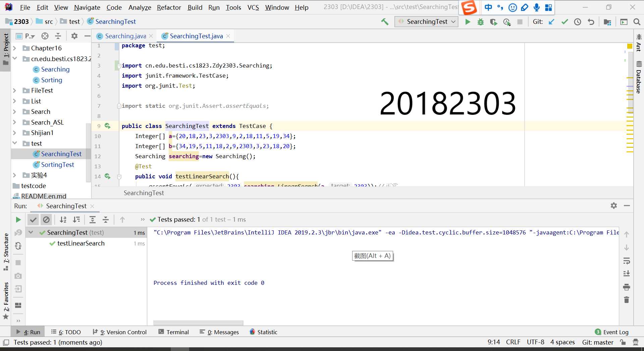Open Statistic tool window
The height and width of the screenshot is (351, 644).
[x=263, y=332]
